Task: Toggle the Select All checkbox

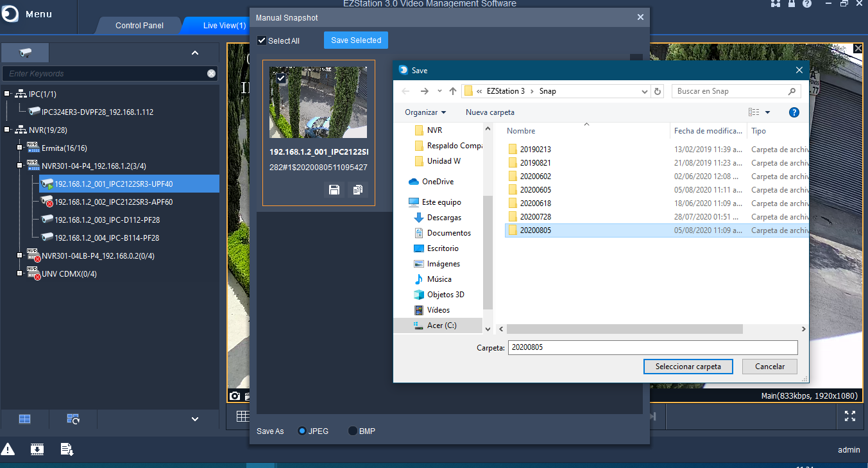Action: [x=262, y=40]
